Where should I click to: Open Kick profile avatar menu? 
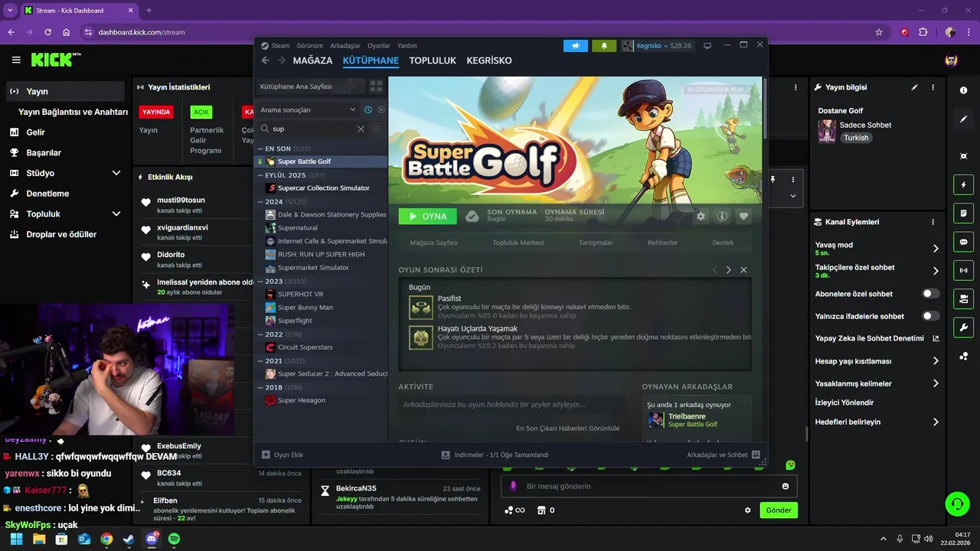click(951, 60)
